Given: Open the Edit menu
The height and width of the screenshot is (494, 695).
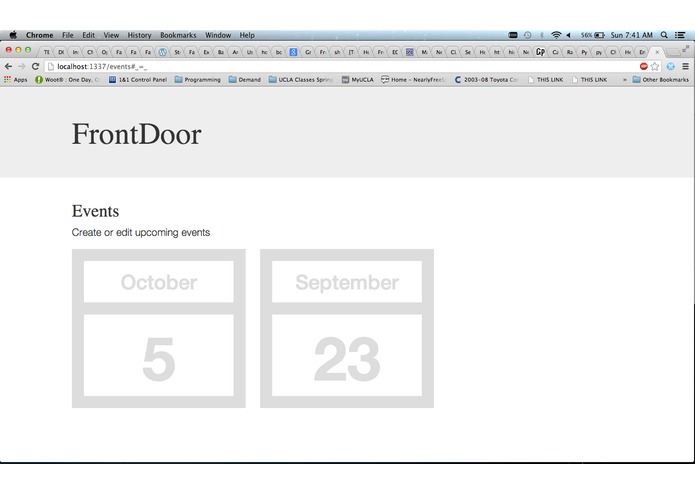Looking at the screenshot, I should tap(89, 35).
